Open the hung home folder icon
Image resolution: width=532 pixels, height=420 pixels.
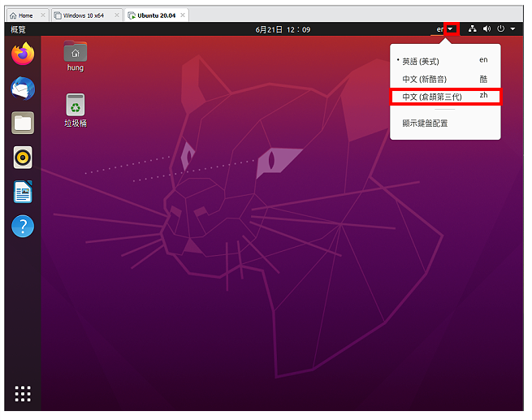[x=76, y=56]
